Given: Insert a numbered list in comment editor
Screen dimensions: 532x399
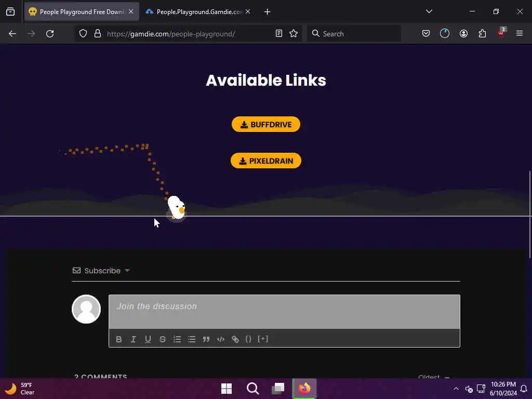Looking at the screenshot, I should [177, 339].
